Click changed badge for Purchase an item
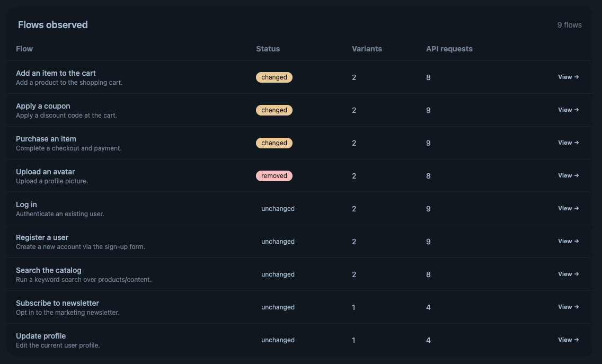The image size is (602, 364). [x=274, y=143]
